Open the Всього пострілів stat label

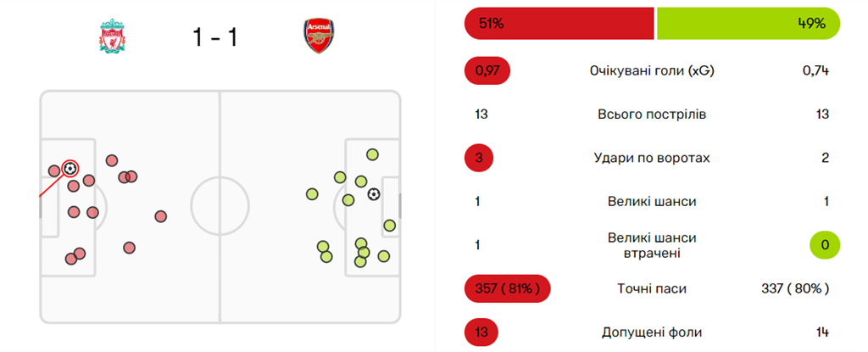(x=651, y=115)
